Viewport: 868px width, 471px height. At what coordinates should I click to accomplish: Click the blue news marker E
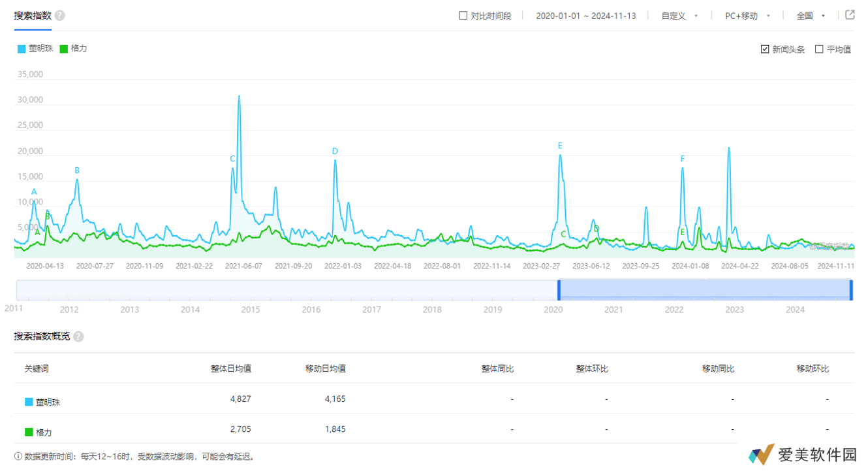[x=560, y=146]
